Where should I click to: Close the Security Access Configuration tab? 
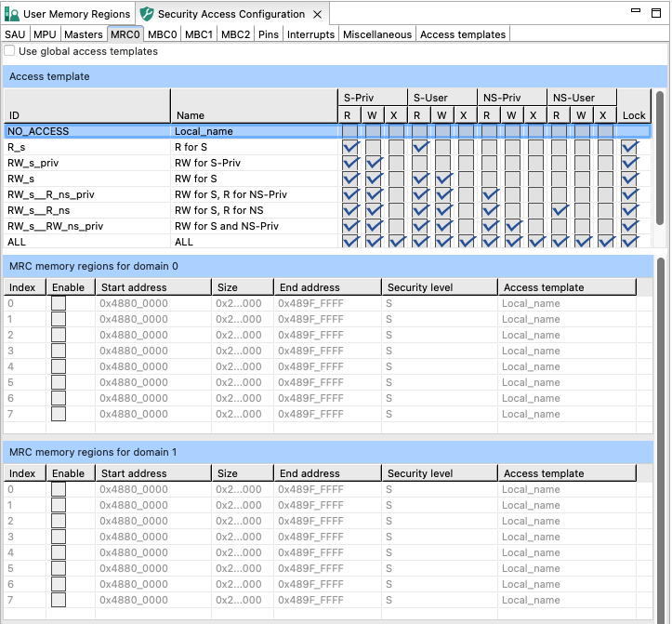pos(318,15)
